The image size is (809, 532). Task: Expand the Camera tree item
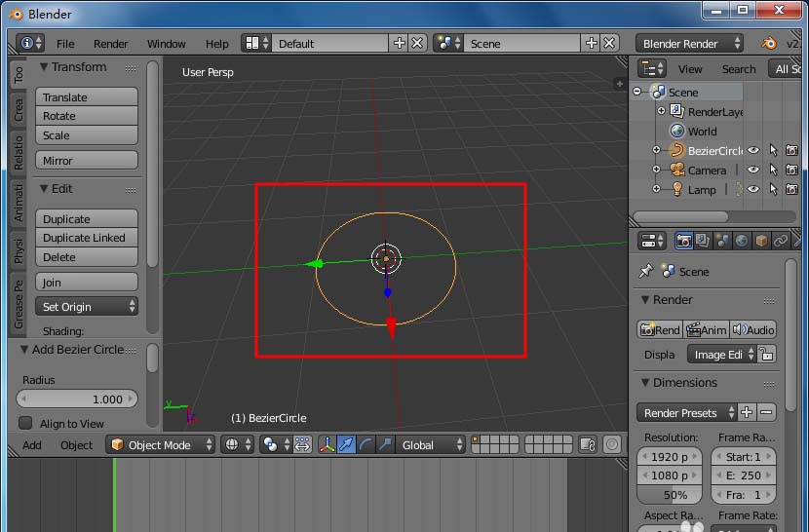click(656, 170)
